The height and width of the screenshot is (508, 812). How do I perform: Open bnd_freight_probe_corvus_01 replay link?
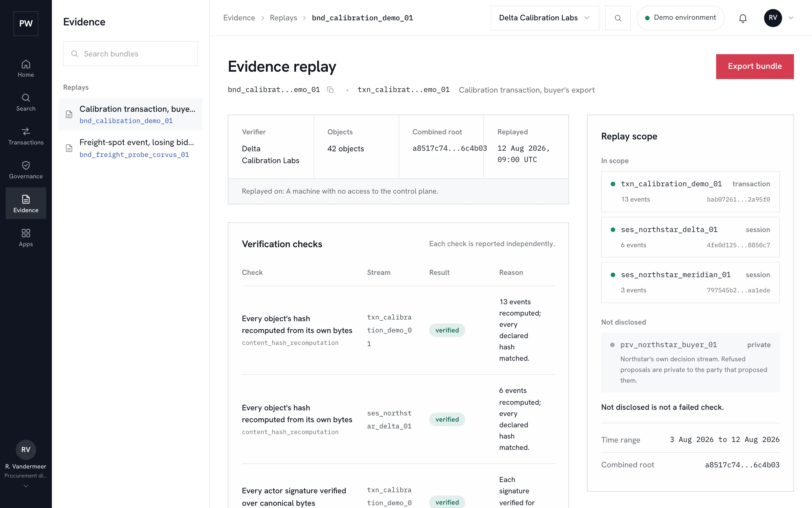134,155
